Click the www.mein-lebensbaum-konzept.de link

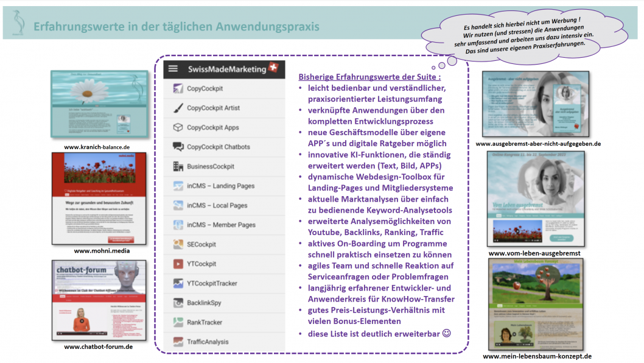537,356
